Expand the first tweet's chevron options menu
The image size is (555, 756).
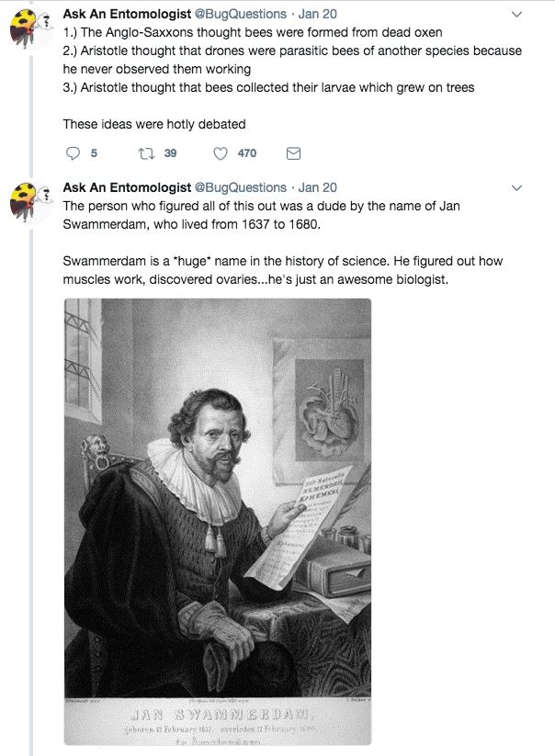516,15
